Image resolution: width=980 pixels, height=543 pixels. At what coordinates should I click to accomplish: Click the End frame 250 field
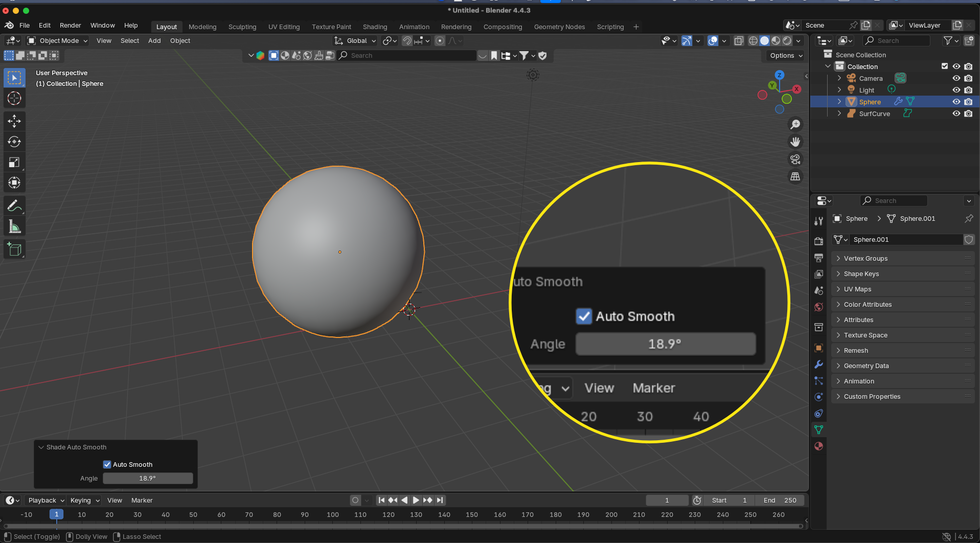(780, 500)
